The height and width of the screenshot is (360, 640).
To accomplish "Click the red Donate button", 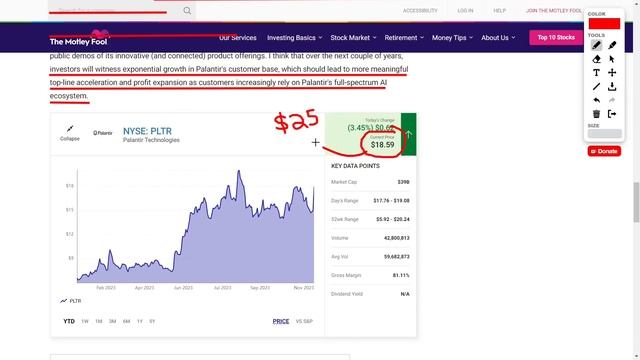I will click(x=604, y=151).
